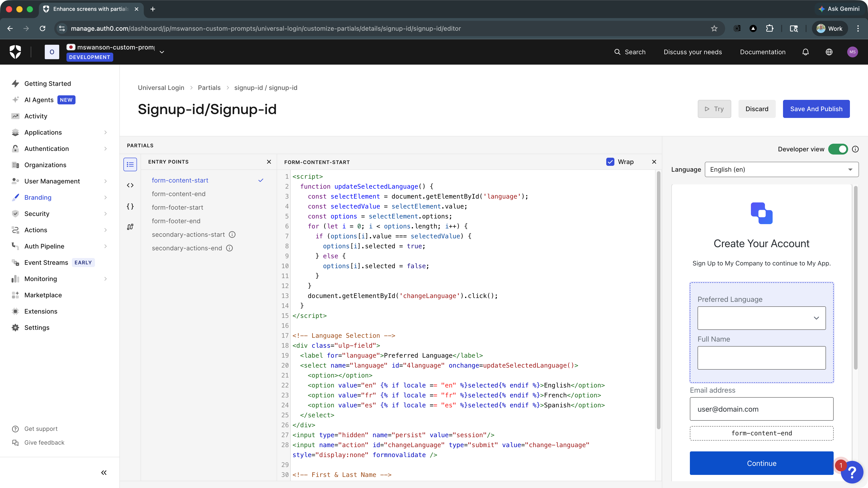Viewport: 868px width, 488px height.
Task: Click the Auth0 shield logo
Action: click(x=16, y=52)
